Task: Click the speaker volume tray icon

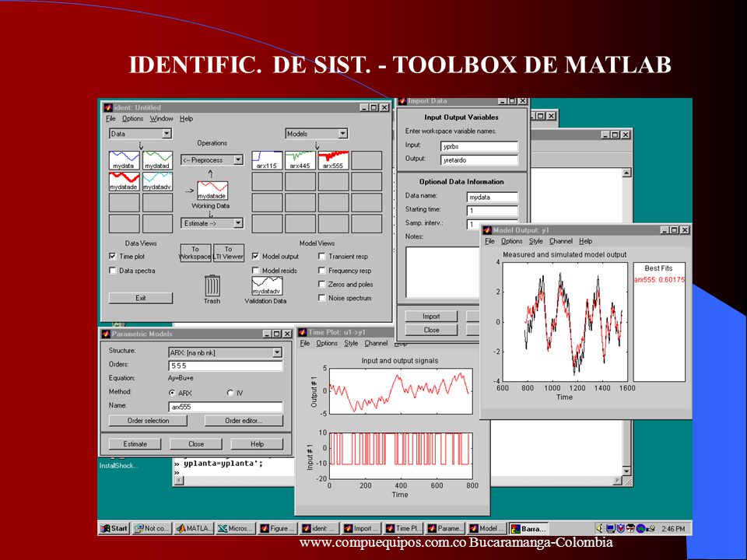Action: point(600,528)
